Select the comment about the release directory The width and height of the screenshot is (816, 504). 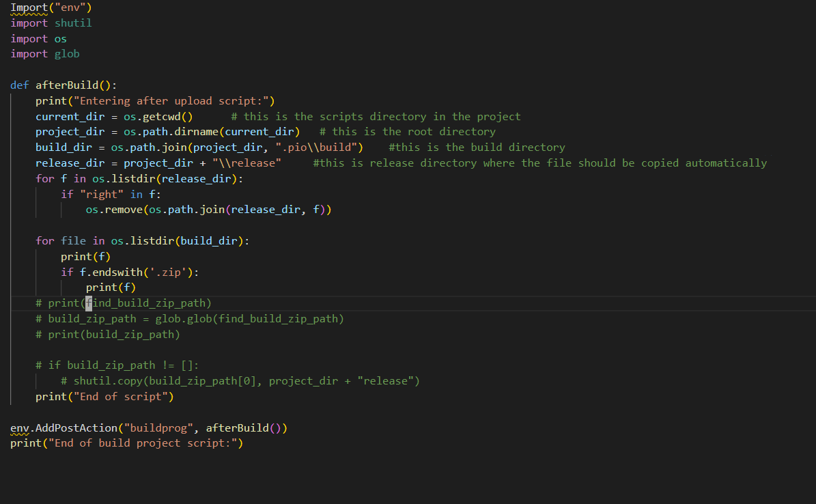[x=540, y=163]
